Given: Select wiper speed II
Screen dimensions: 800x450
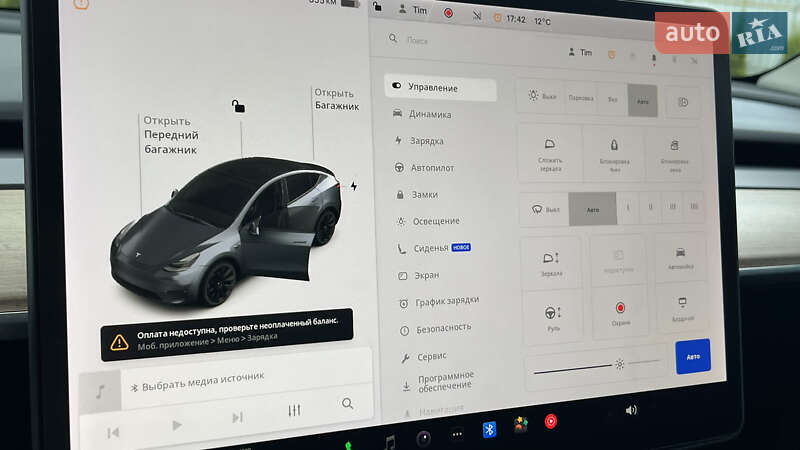Looking at the screenshot, I should click(651, 207).
